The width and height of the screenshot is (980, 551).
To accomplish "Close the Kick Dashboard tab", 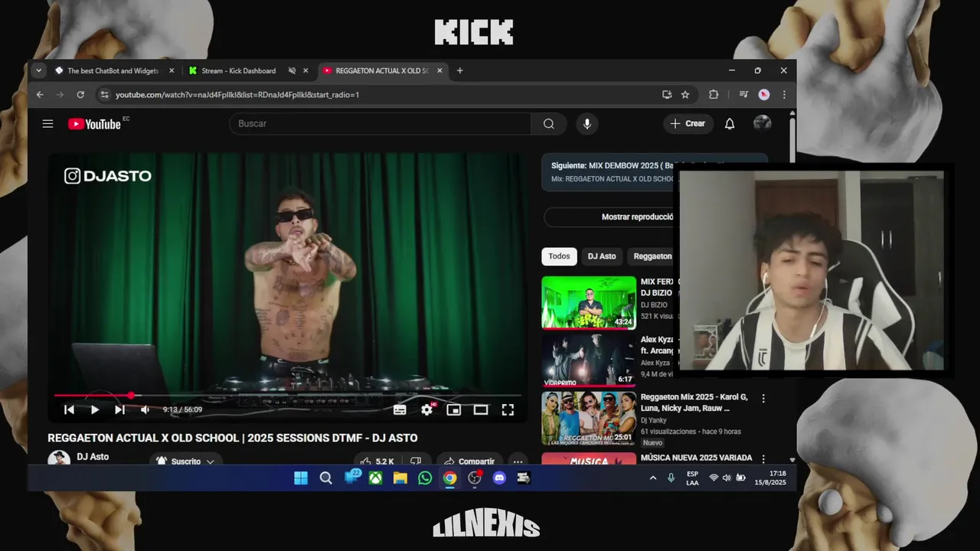I will pos(305,70).
